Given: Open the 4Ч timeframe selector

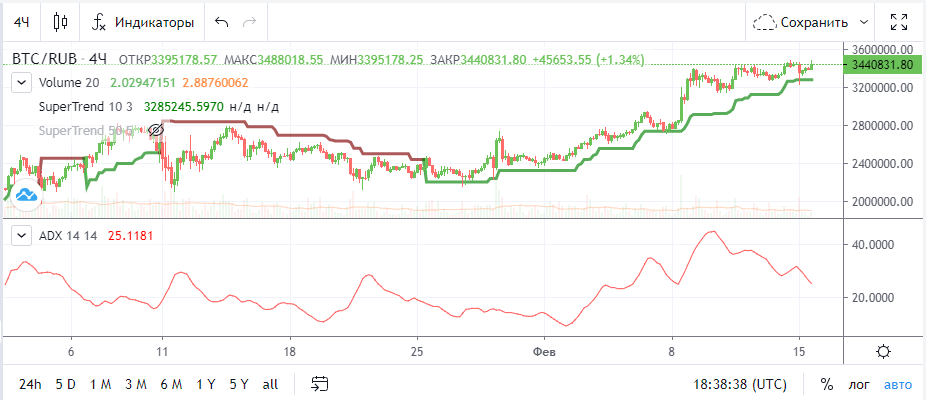Looking at the screenshot, I should pyautogui.click(x=22, y=22).
